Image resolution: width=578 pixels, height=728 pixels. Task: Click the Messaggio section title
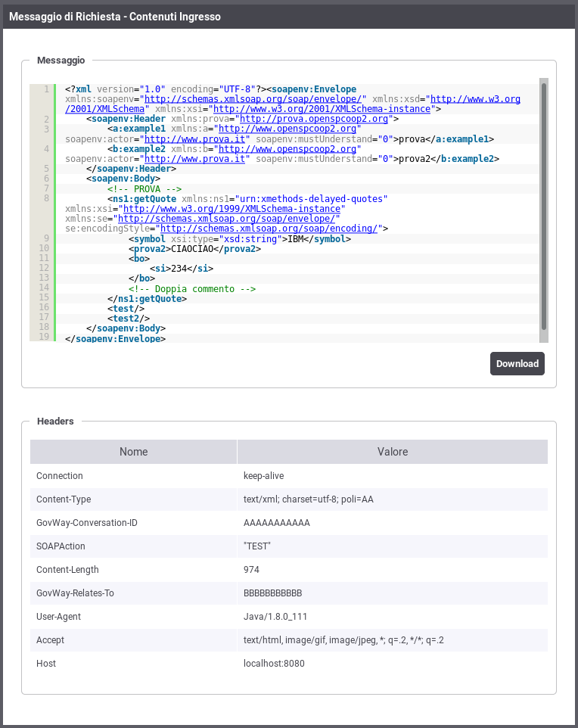pyautogui.click(x=61, y=61)
